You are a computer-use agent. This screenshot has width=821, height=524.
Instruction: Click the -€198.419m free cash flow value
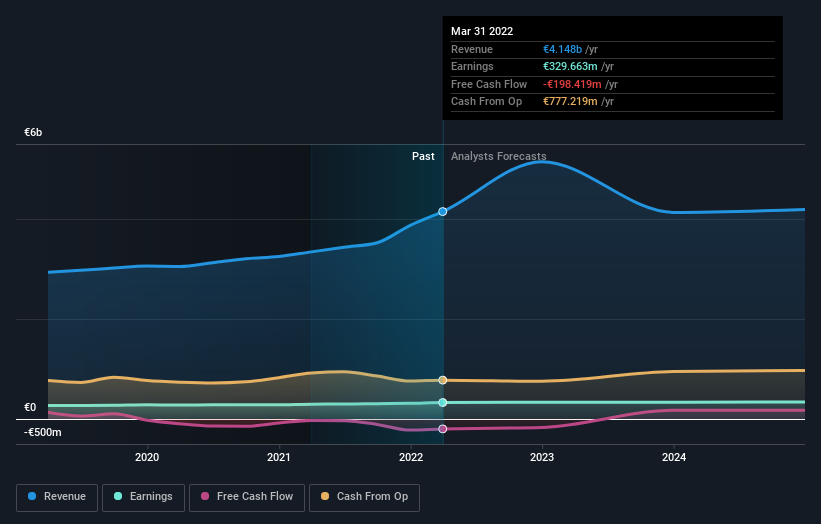tap(572, 84)
